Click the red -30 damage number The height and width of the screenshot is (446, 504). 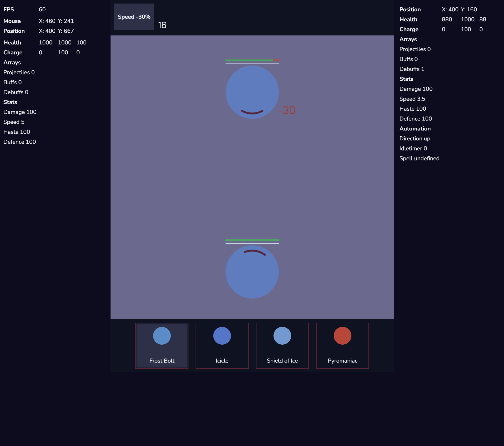point(287,110)
